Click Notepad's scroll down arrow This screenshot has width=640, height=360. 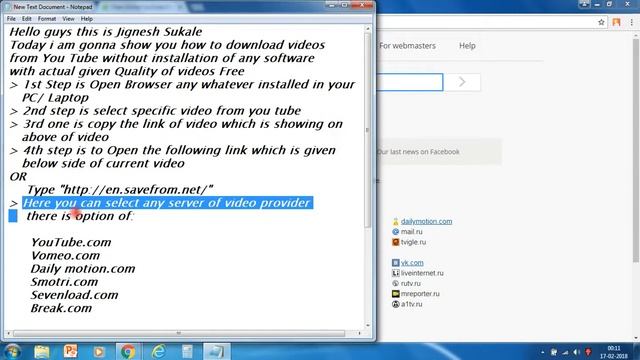(367, 325)
